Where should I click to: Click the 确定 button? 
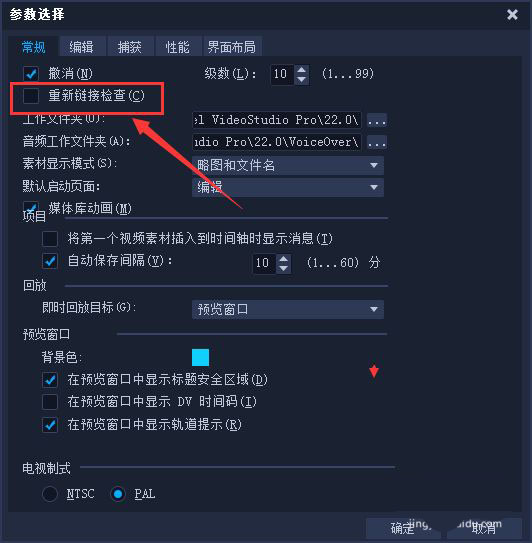pos(403,528)
